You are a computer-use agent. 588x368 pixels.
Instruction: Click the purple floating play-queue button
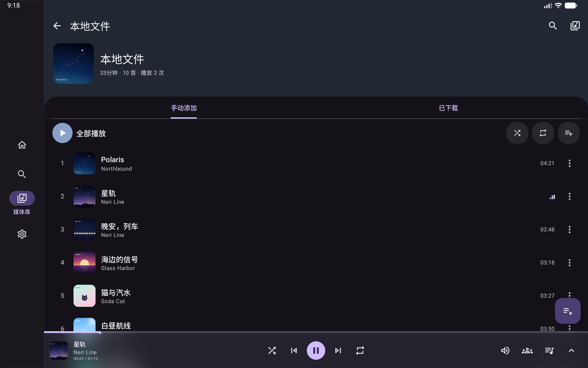tap(568, 311)
